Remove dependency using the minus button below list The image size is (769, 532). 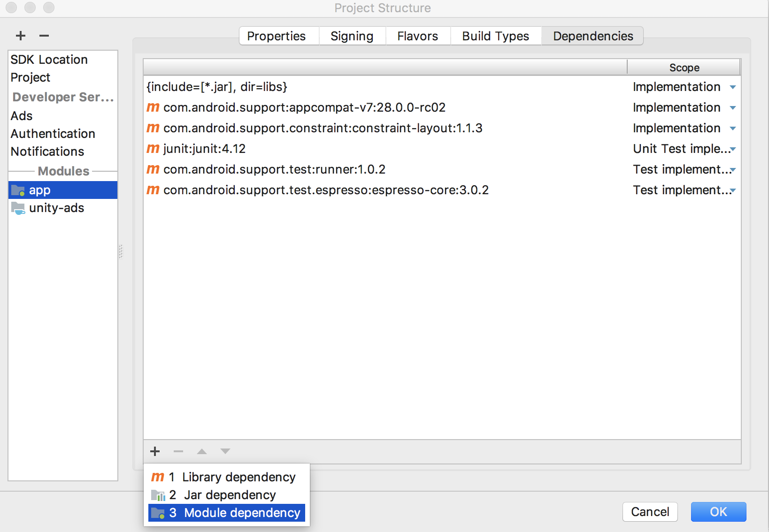coord(178,451)
